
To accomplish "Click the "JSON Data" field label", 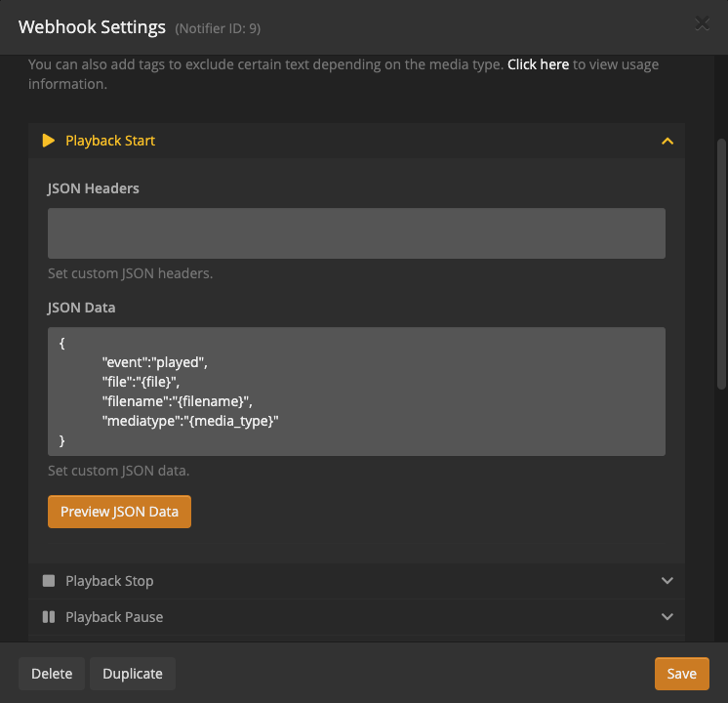I will point(82,308).
